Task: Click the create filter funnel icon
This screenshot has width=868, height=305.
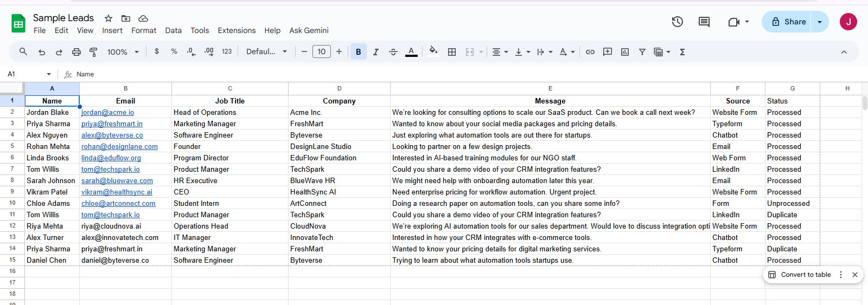Action: 642,52
